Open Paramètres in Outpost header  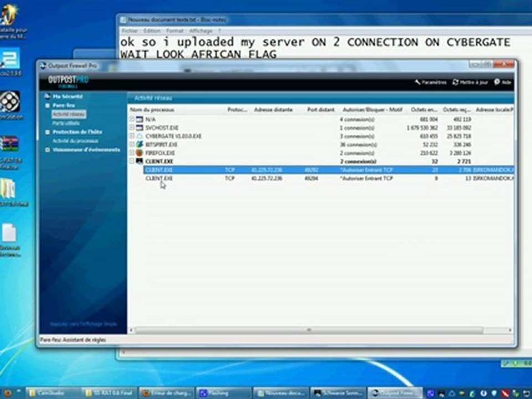430,82
